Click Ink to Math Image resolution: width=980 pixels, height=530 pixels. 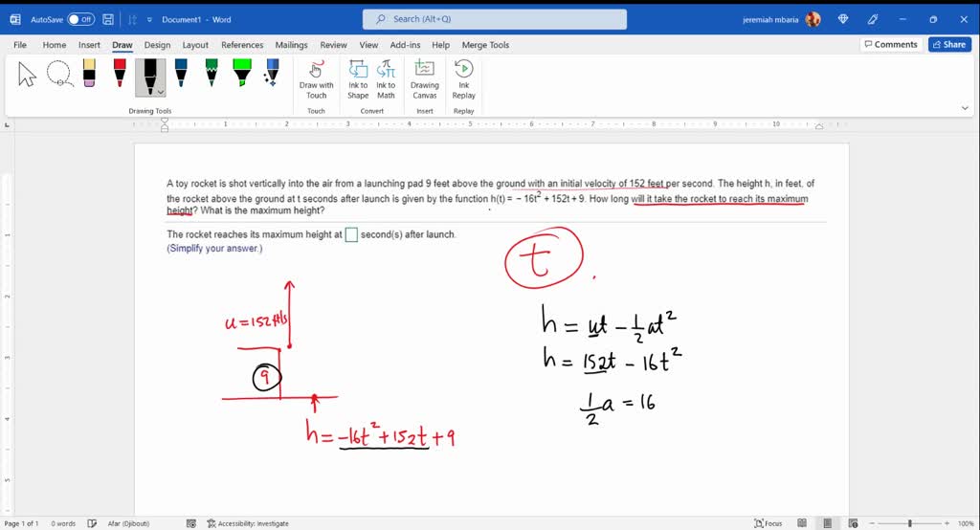click(386, 78)
